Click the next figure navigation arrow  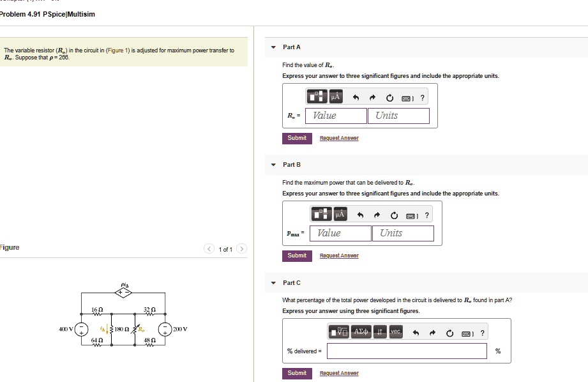pyautogui.click(x=241, y=249)
